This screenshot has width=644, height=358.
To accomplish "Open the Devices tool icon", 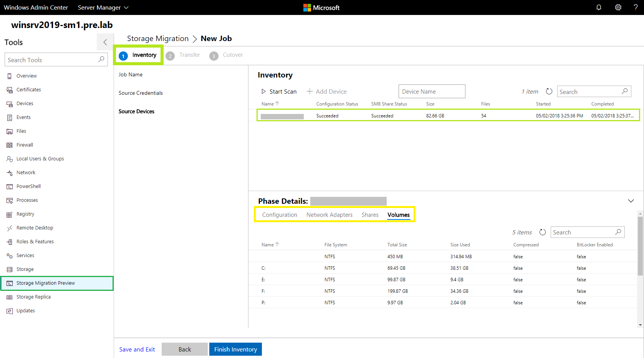I will (10, 104).
